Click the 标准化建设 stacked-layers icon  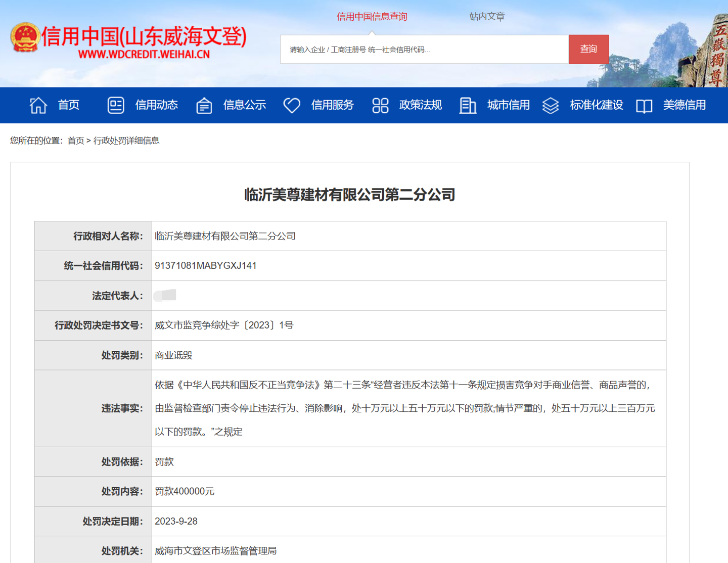(550, 105)
